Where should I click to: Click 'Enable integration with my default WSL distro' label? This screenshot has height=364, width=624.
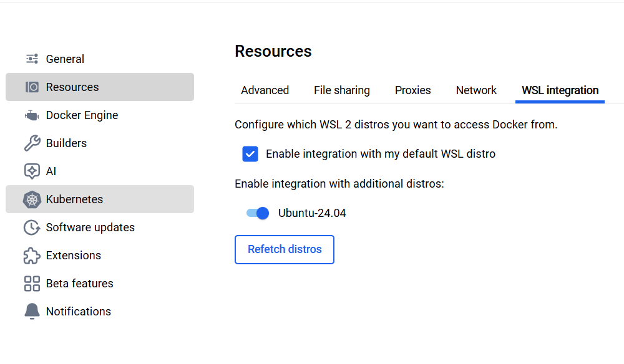(x=381, y=154)
